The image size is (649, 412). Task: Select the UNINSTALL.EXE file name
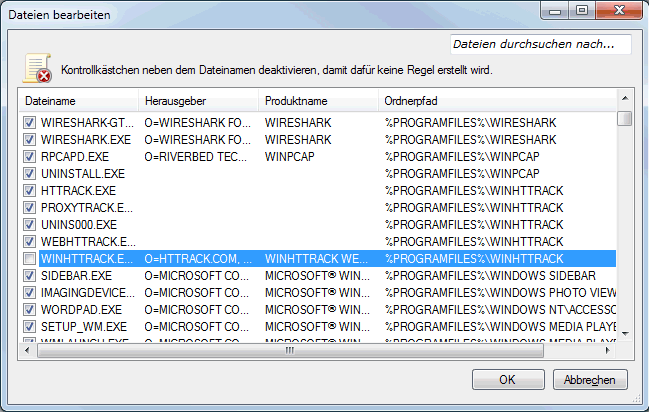tap(83, 173)
